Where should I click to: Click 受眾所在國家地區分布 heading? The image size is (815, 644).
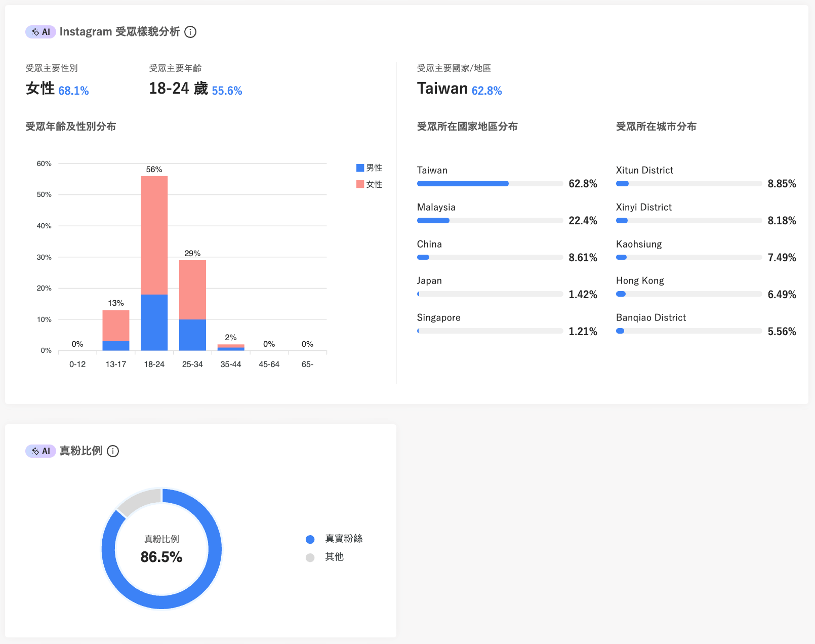(x=467, y=127)
